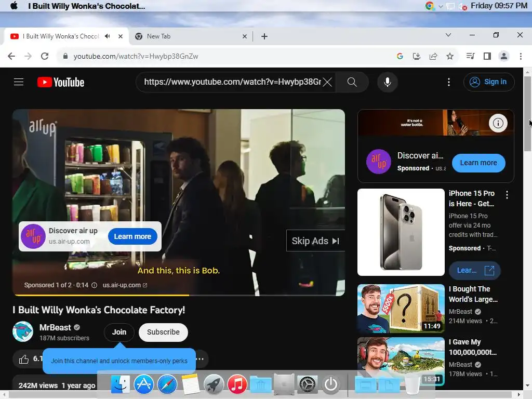Start voice search with microphone icon
The width and height of the screenshot is (532, 399).
[x=387, y=82]
